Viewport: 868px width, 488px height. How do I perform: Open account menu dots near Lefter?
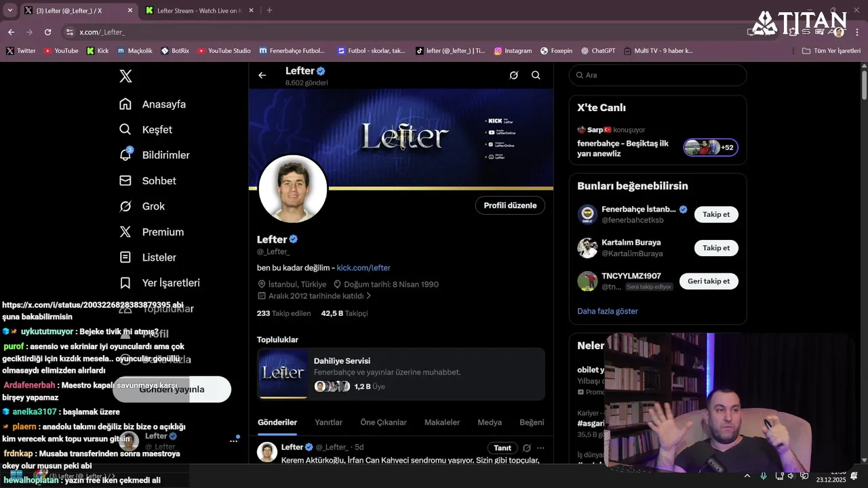[233, 441]
